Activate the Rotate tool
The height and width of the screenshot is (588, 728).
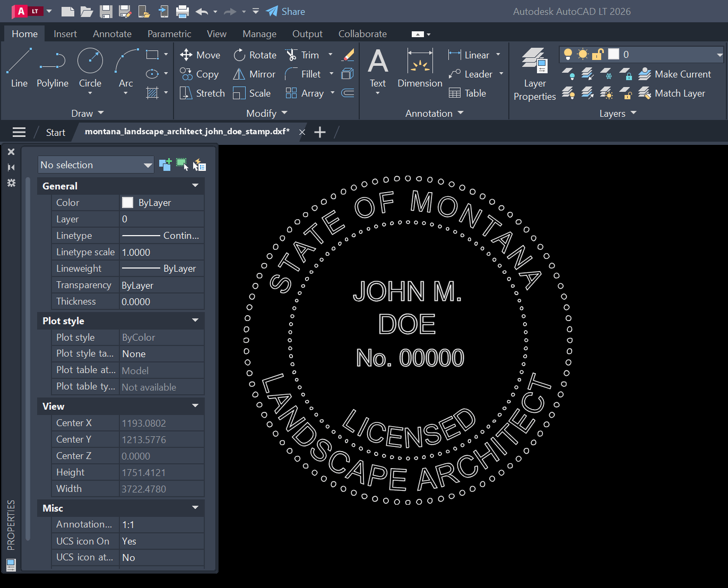[x=255, y=55]
